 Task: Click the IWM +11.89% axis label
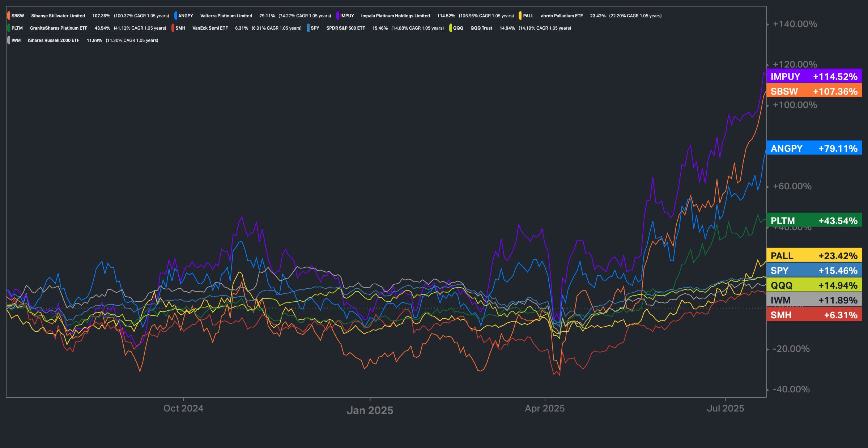click(814, 300)
